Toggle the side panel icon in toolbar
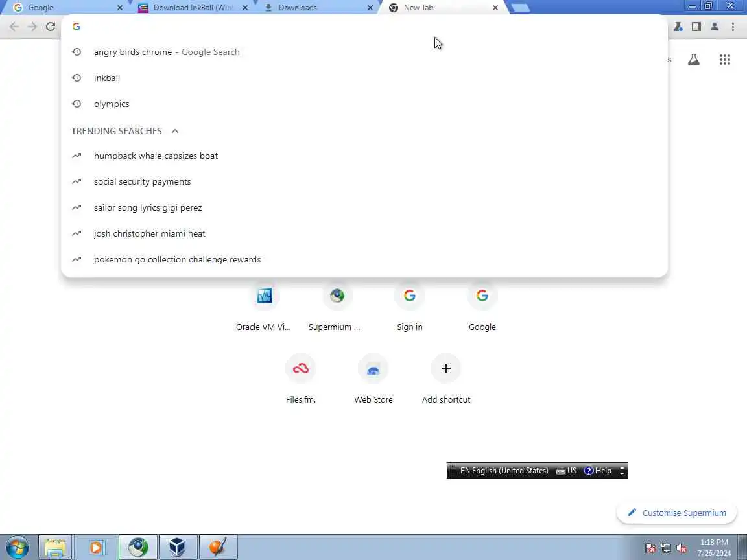Viewport: 747px width, 560px height. click(696, 27)
